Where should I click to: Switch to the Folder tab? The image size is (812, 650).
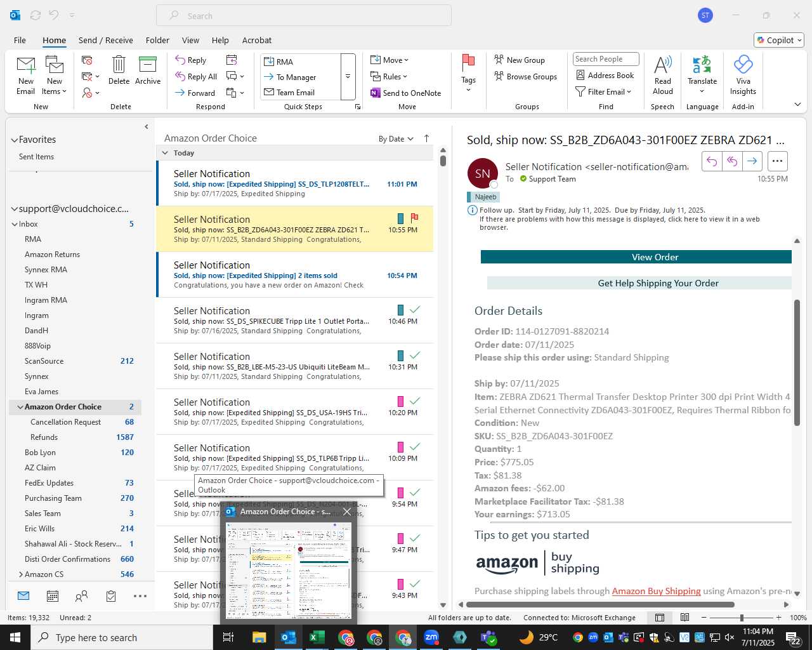[157, 40]
